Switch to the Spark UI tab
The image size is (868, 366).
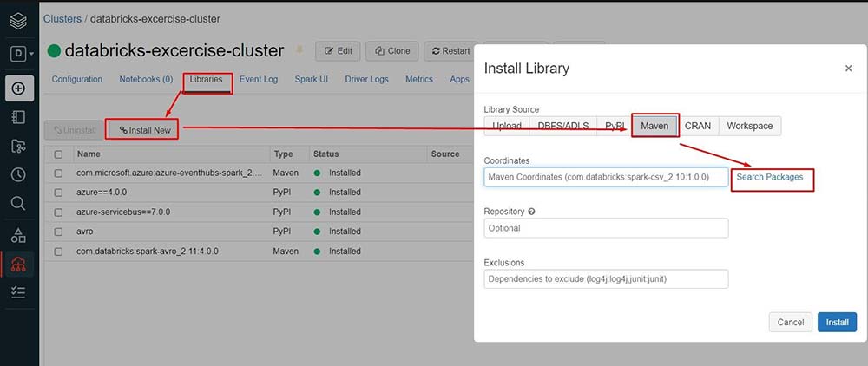tap(311, 79)
